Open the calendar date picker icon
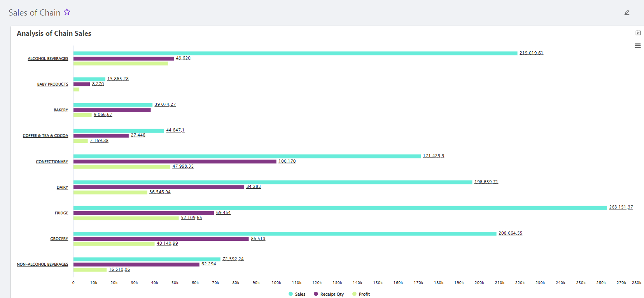The image size is (644, 298). pos(638,33)
